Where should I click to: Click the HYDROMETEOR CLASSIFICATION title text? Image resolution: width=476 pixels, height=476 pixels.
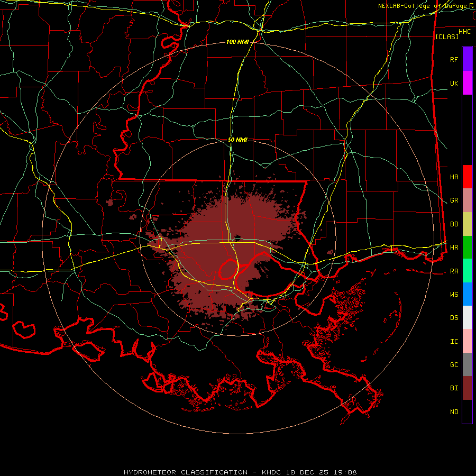pyautogui.click(x=186, y=472)
